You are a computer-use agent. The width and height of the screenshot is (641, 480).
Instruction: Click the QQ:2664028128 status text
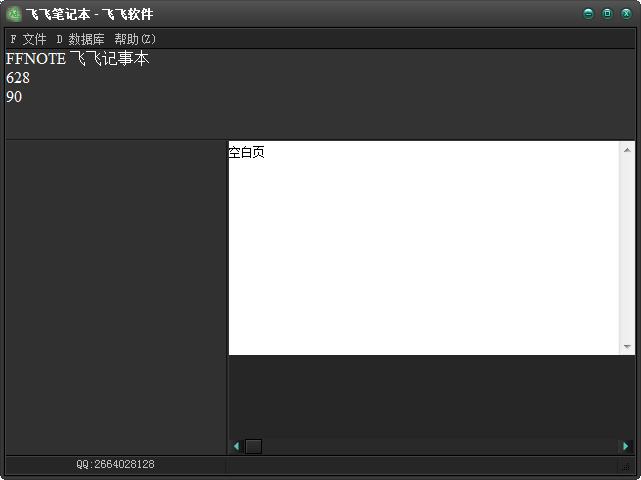(115, 464)
